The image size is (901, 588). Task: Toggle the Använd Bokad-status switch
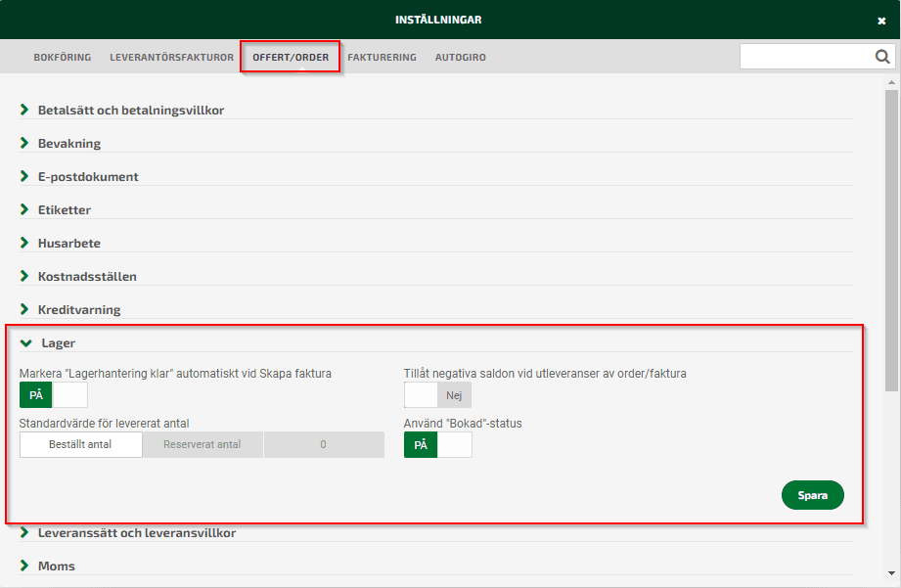click(x=438, y=445)
